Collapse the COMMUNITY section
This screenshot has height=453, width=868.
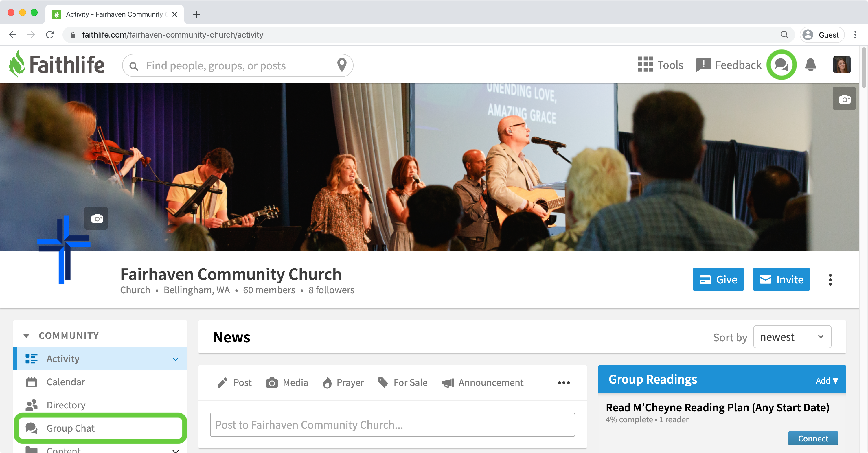coord(26,336)
